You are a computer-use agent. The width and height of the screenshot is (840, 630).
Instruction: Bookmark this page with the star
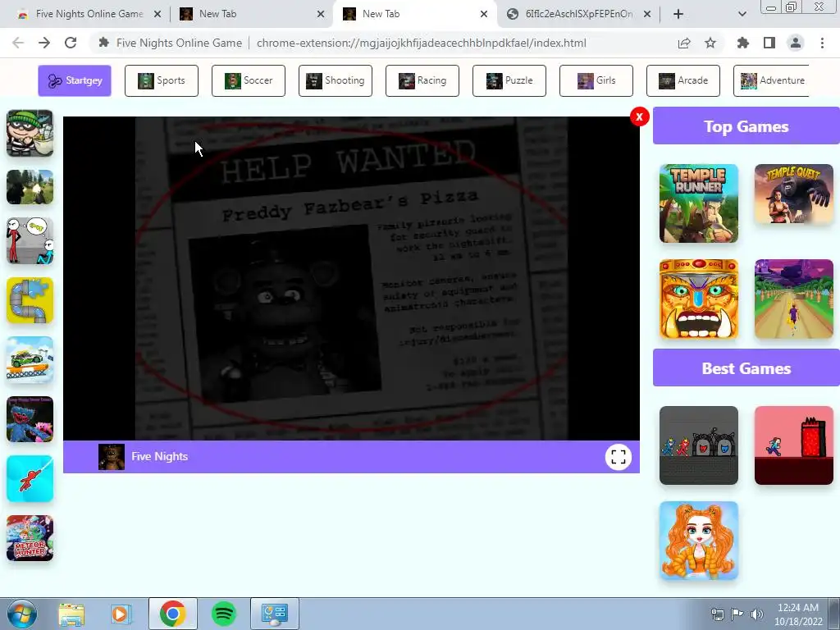(710, 43)
